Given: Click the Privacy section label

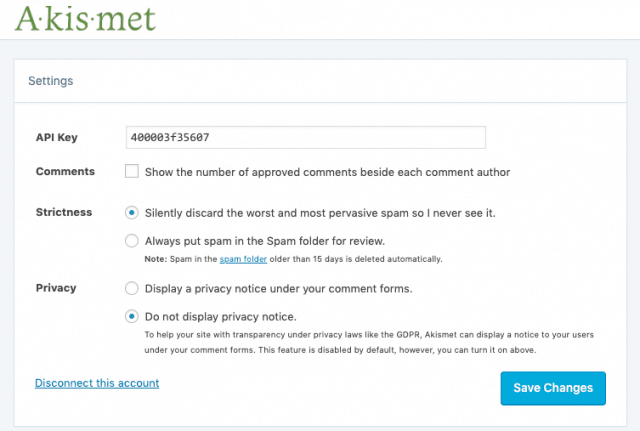Looking at the screenshot, I should tap(56, 288).
